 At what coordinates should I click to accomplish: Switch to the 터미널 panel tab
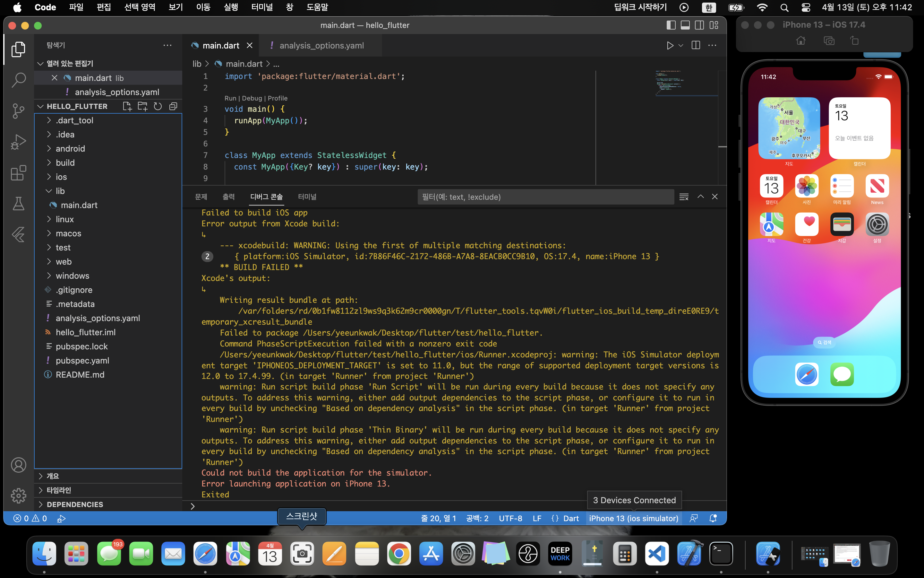click(x=307, y=197)
